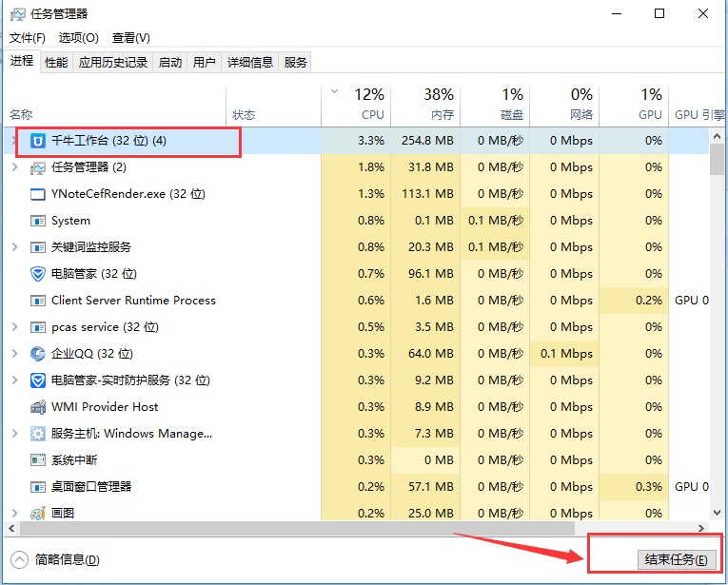
Task: Expand the 关键词监控服务 process group
Action: (x=14, y=247)
